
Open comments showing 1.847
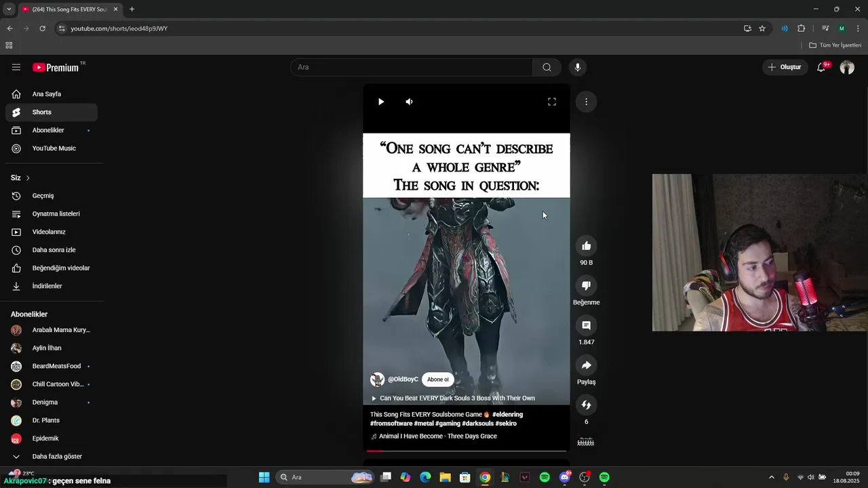pyautogui.click(x=587, y=325)
